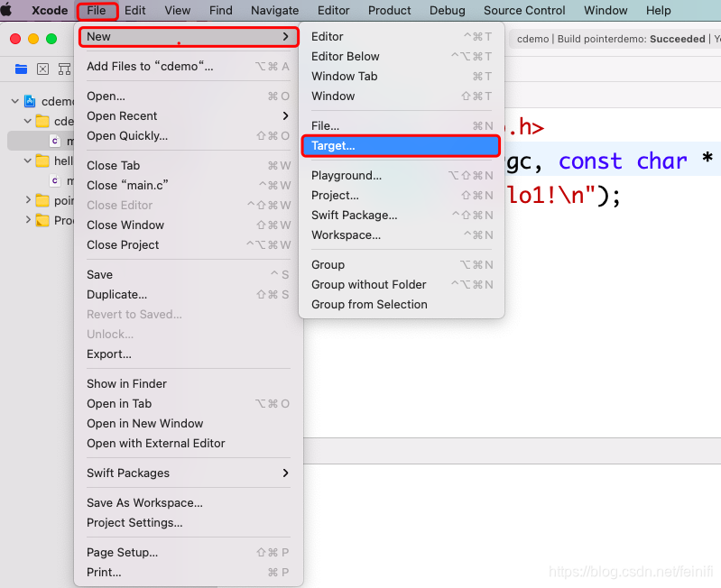The height and width of the screenshot is (588, 721).
Task: Collapse the cde folder disclosure arrow
Action: [x=28, y=121]
